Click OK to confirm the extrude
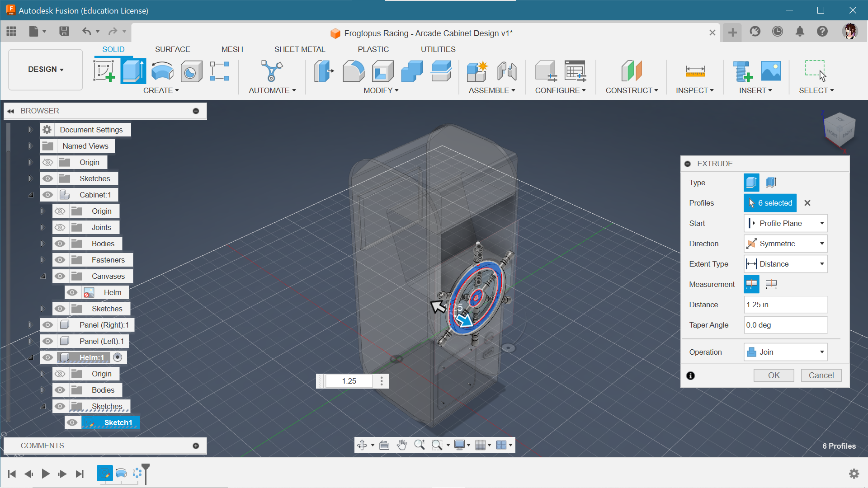Viewport: 868px width, 488px height. 774,375
